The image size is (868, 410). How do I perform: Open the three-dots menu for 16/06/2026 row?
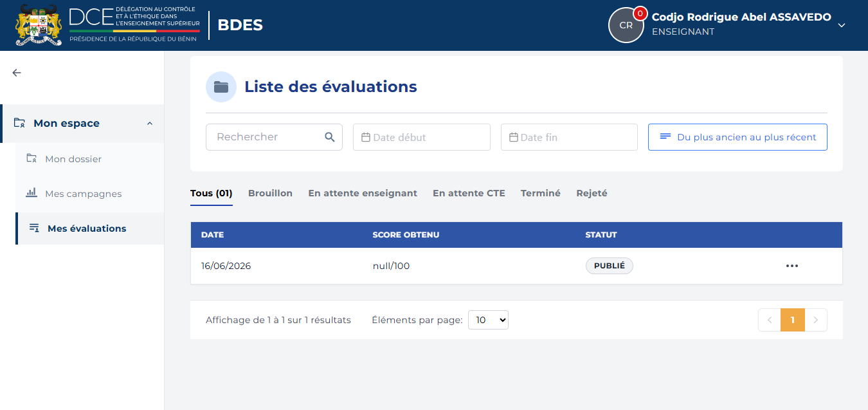791,266
